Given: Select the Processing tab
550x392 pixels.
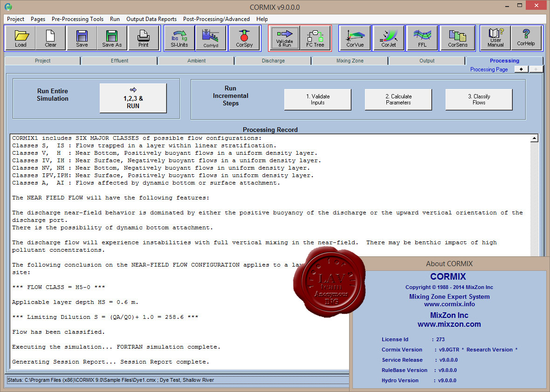Looking at the screenshot, I should 504,61.
